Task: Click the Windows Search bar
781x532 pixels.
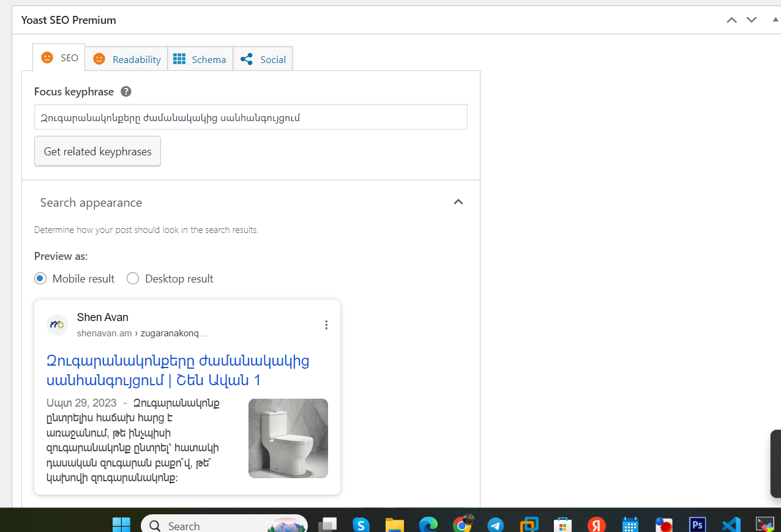Action: tap(214, 525)
